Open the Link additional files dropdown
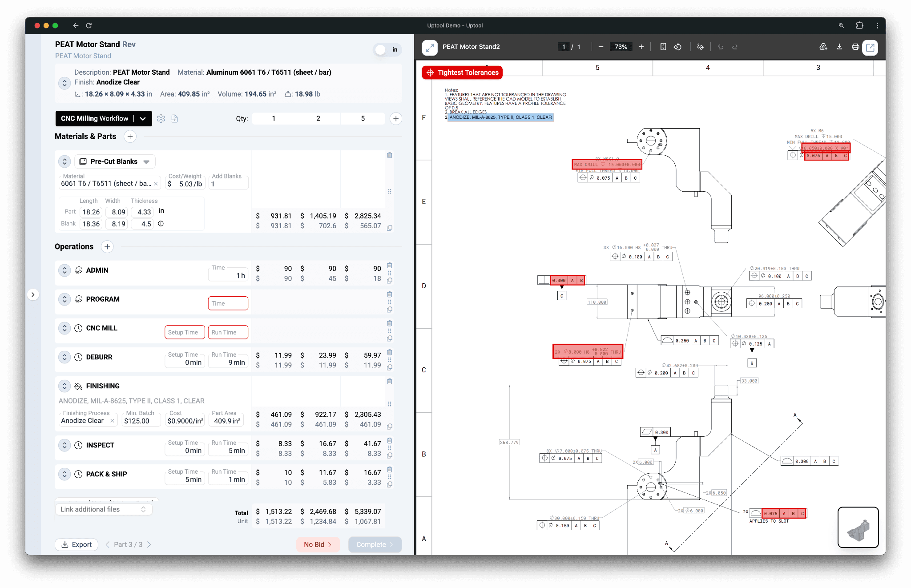This screenshot has height=588, width=911. coord(104,509)
